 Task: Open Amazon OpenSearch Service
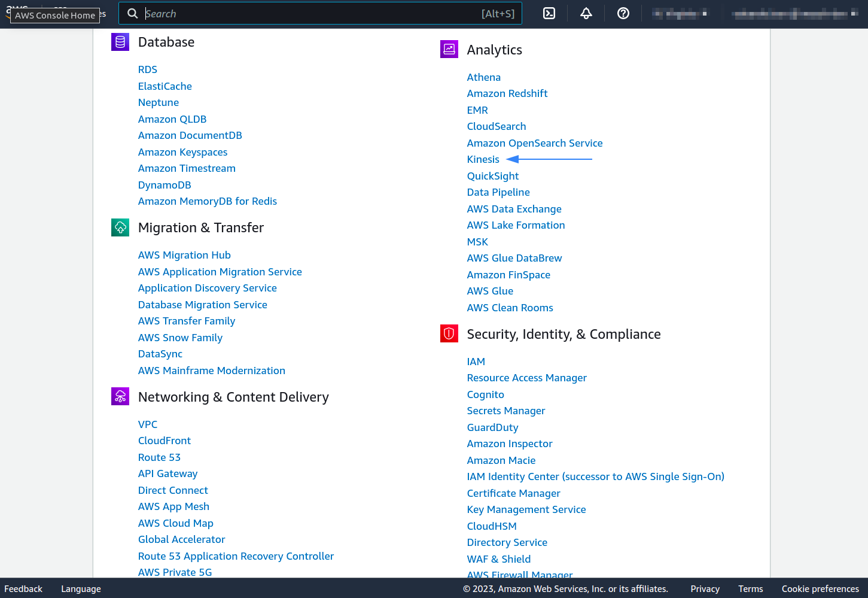click(x=535, y=143)
